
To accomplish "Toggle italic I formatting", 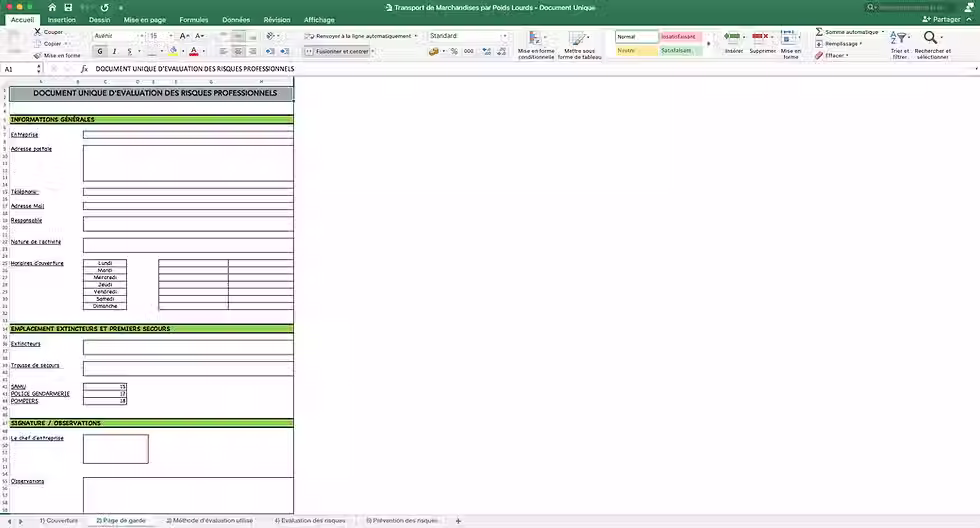I will (x=114, y=51).
